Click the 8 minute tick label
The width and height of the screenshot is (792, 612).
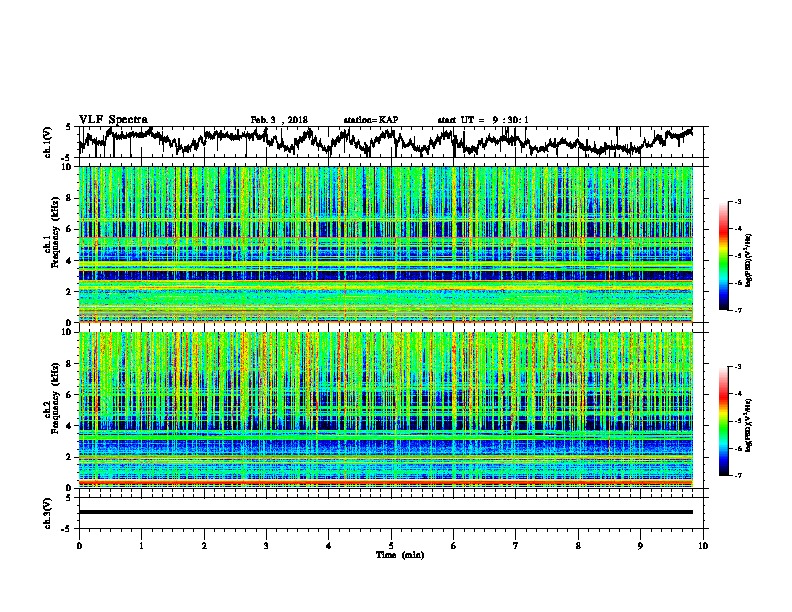(x=578, y=546)
